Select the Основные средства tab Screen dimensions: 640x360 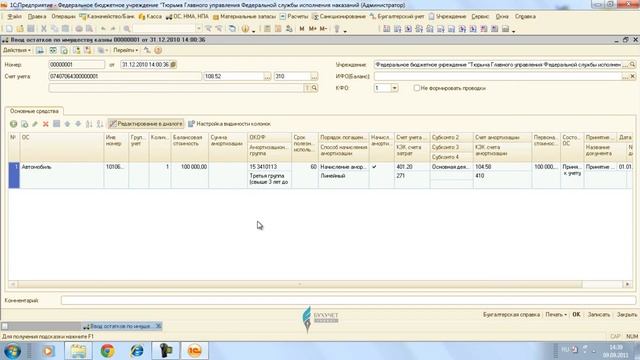[34, 111]
